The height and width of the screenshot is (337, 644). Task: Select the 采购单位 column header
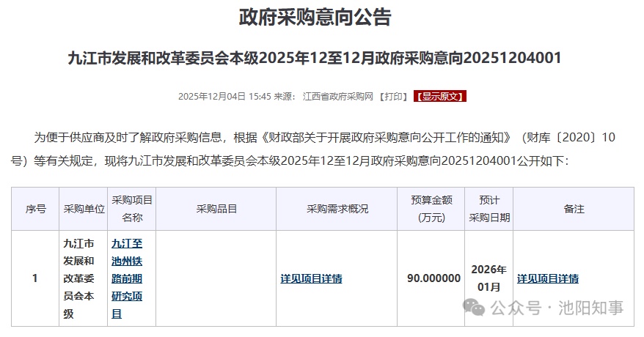[84, 209]
